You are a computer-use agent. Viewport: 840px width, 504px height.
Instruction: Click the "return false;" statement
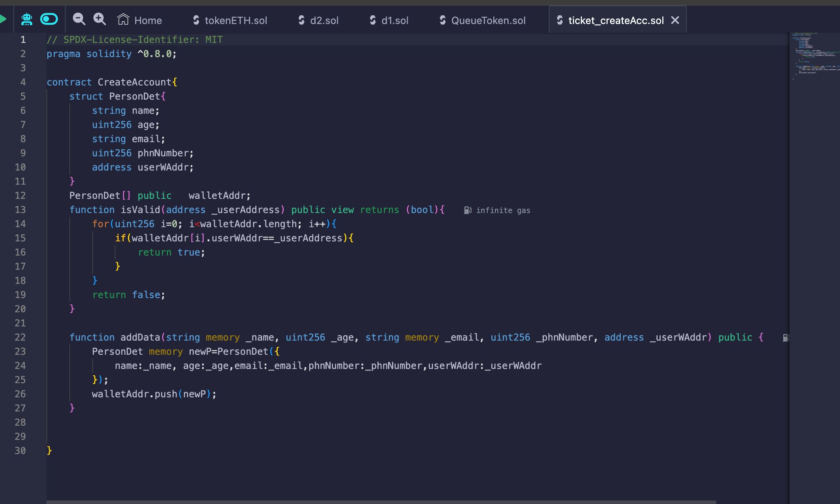point(128,295)
